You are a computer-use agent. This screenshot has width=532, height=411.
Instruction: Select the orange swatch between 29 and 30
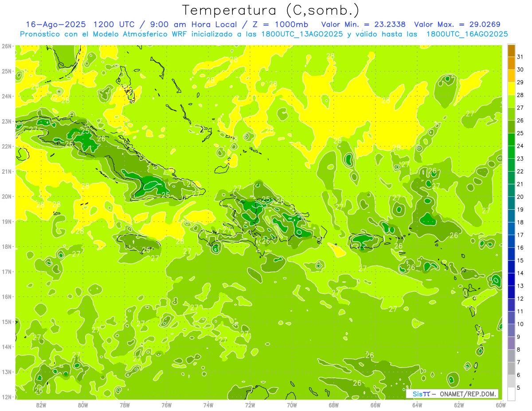click(x=511, y=76)
